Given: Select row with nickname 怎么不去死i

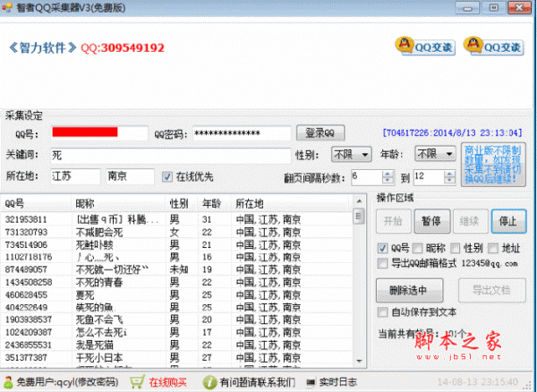Looking at the screenshot, I should click(x=176, y=332).
